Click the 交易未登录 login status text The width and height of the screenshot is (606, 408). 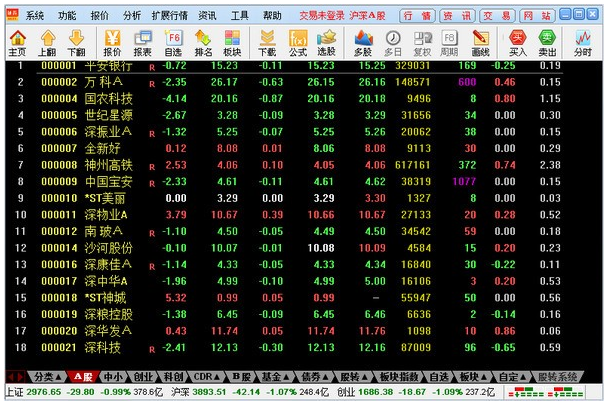(x=322, y=15)
